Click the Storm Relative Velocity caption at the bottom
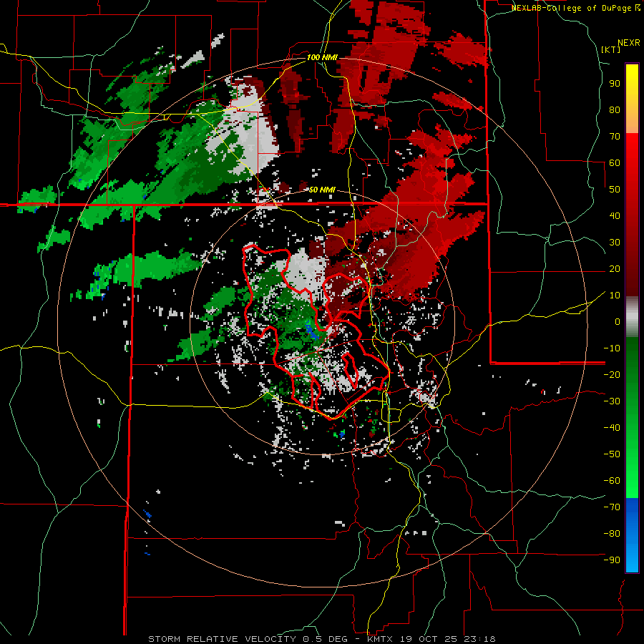 tap(321, 639)
